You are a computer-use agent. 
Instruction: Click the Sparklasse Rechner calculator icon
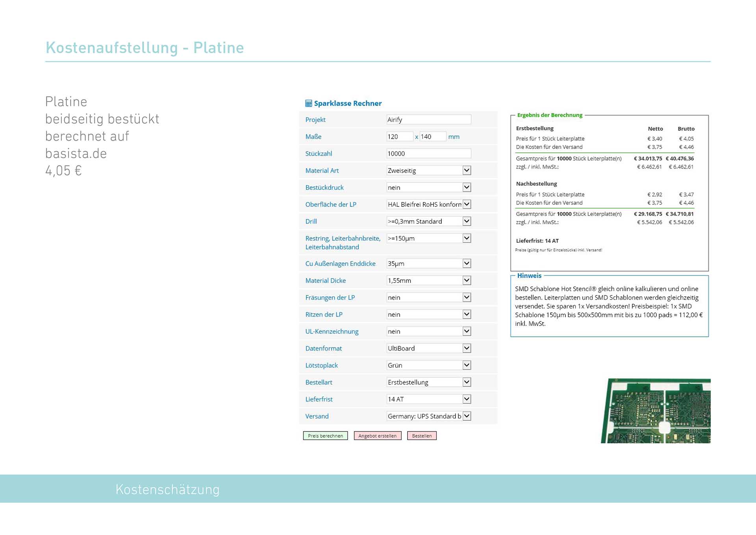308,104
